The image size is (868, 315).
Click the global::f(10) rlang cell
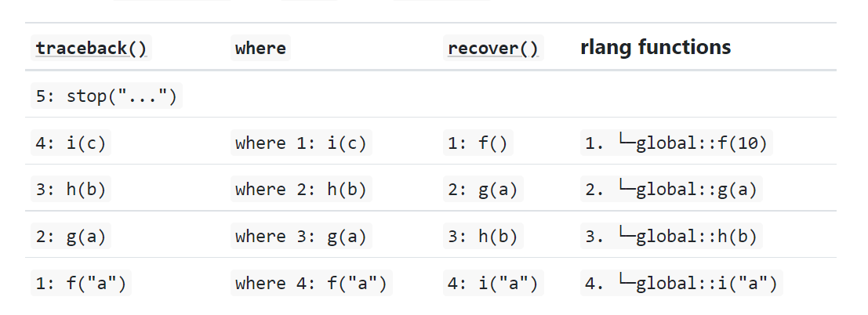point(677,143)
